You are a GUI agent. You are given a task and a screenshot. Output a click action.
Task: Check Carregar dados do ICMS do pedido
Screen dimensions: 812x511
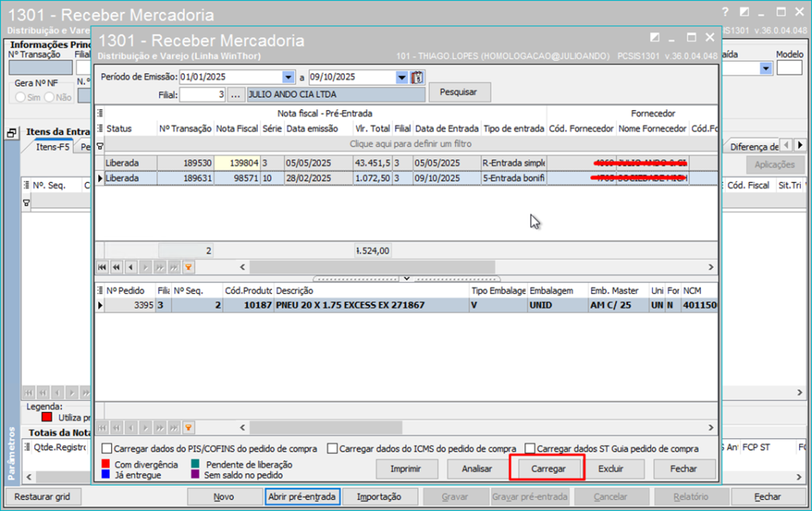click(332, 448)
